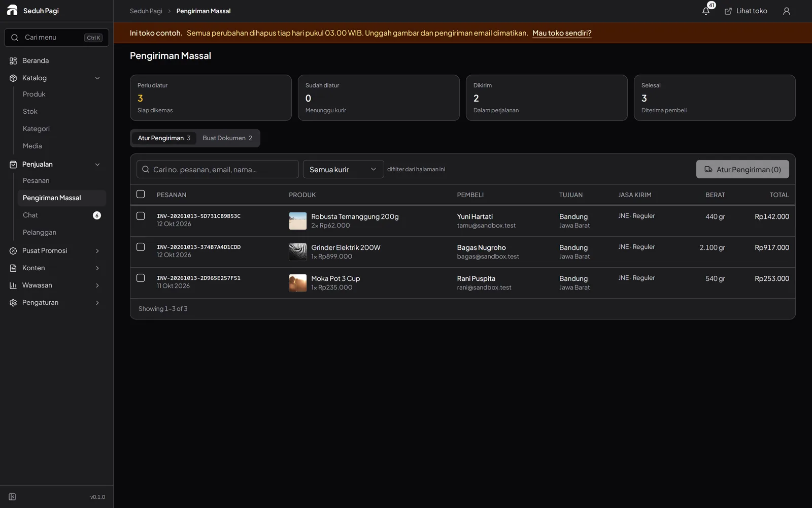Viewport: 812px width, 508px height.
Task: Toggle the select-all checkbox in table header
Action: tap(141, 194)
